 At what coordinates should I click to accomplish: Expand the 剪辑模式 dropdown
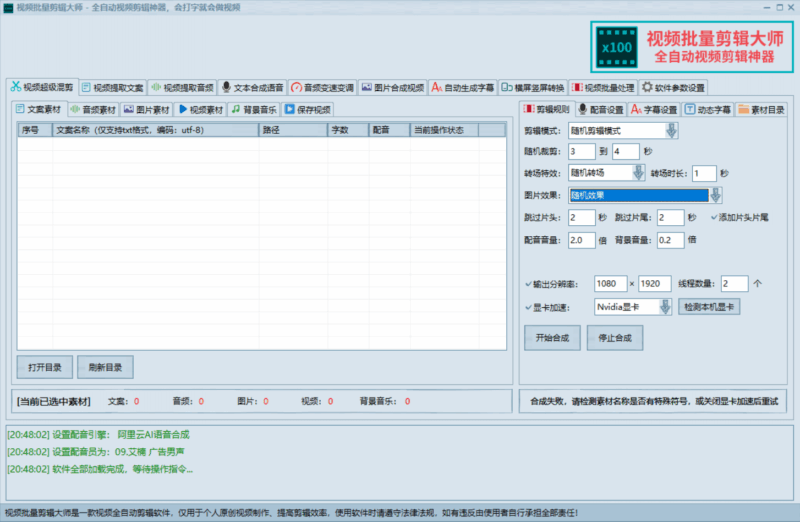[671, 131]
